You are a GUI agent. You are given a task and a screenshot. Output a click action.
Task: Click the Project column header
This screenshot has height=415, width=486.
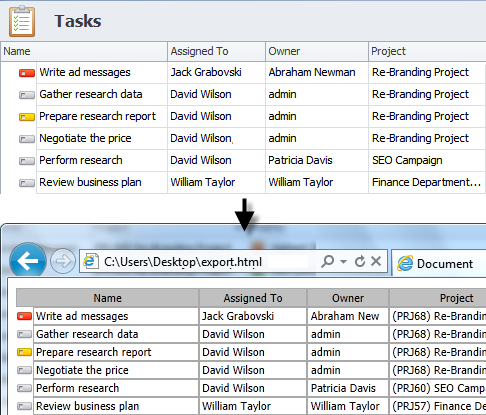pyautogui.click(x=427, y=51)
